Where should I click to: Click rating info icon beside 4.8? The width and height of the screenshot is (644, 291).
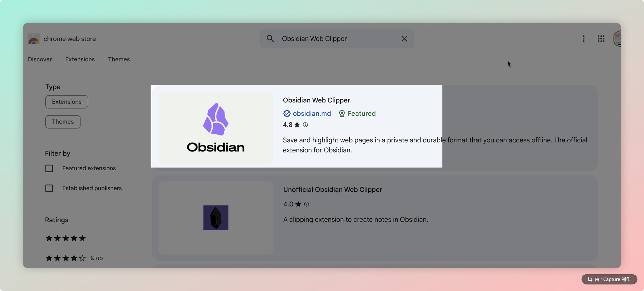pos(305,125)
